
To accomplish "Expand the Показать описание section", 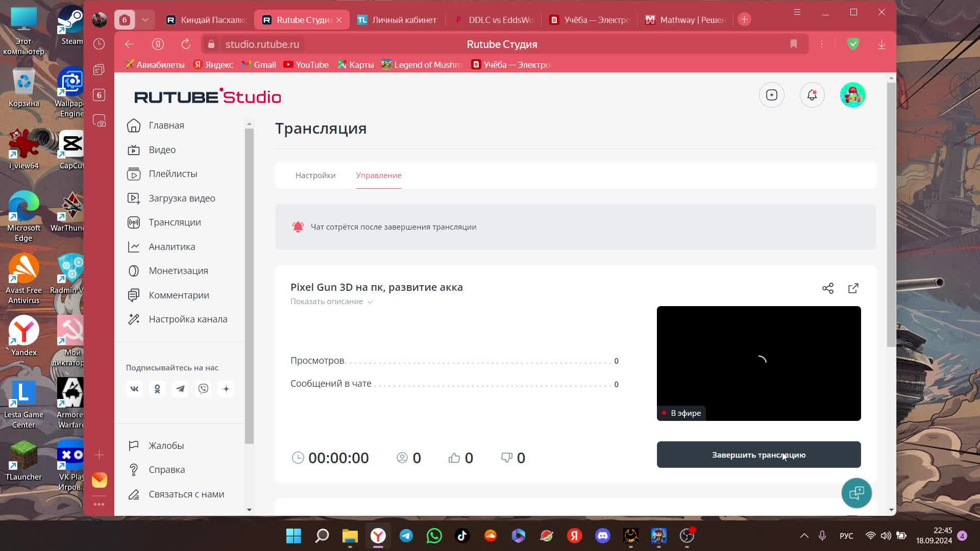I will click(332, 302).
